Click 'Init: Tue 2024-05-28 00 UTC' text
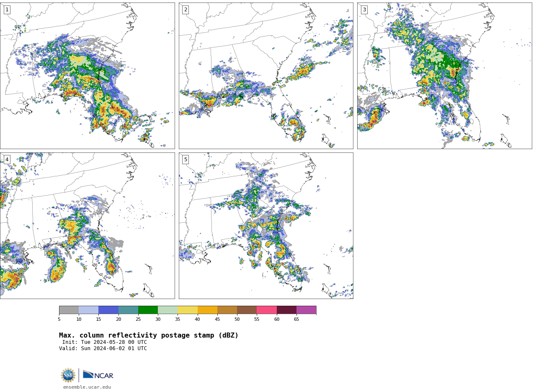Image resolution: width=536 pixels, height=392 pixels. (105, 342)
